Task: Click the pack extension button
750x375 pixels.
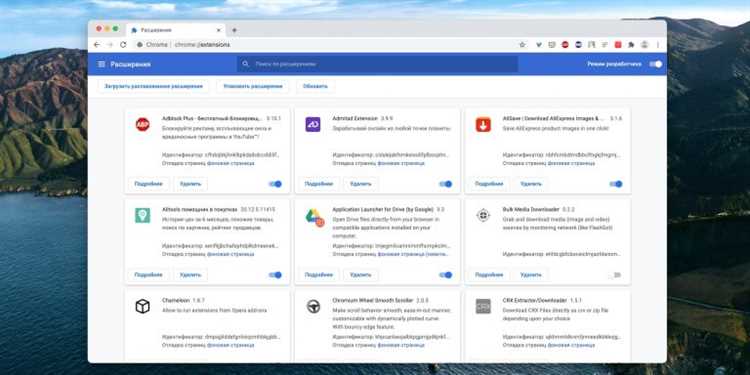Action: pyautogui.click(x=253, y=86)
